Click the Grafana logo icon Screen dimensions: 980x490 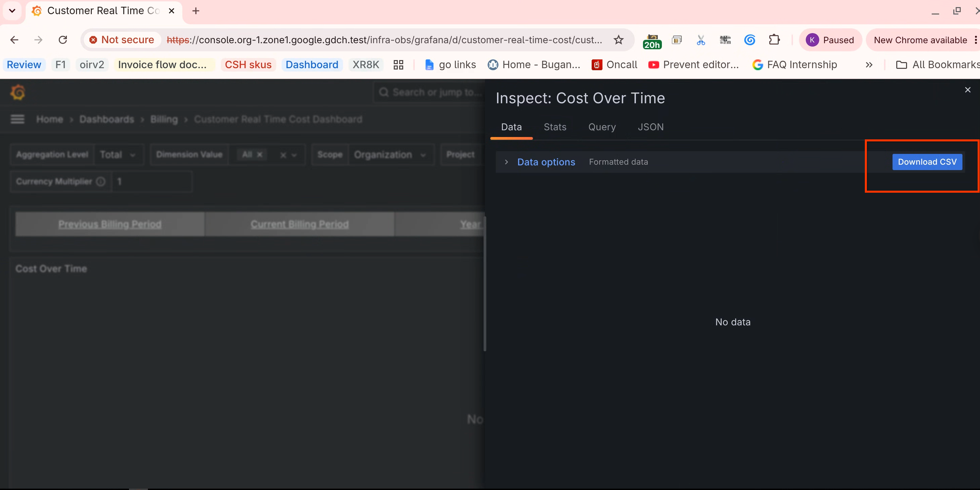(18, 92)
